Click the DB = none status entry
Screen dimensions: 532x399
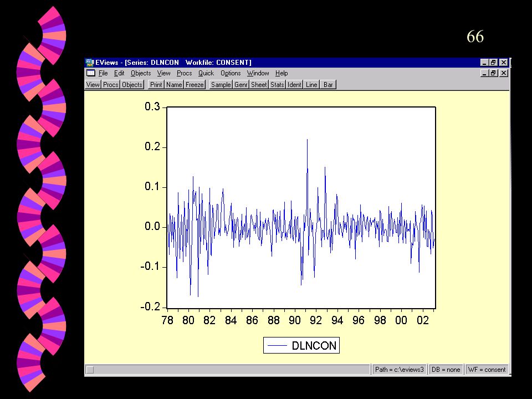point(446,370)
